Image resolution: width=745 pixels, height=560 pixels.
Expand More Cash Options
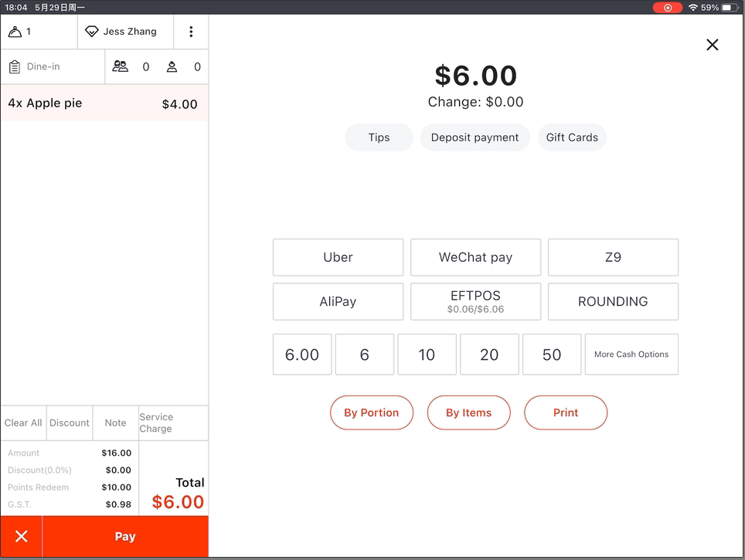[631, 355]
